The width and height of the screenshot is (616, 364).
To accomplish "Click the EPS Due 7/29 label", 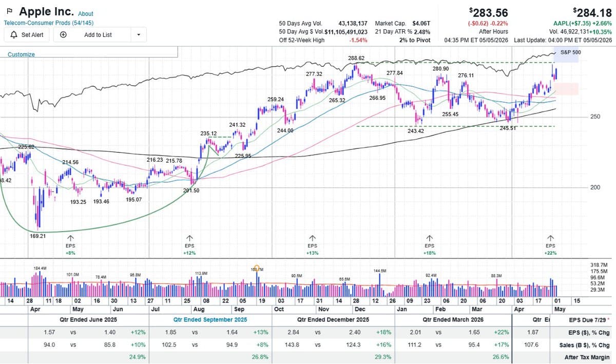I will coord(589,319).
